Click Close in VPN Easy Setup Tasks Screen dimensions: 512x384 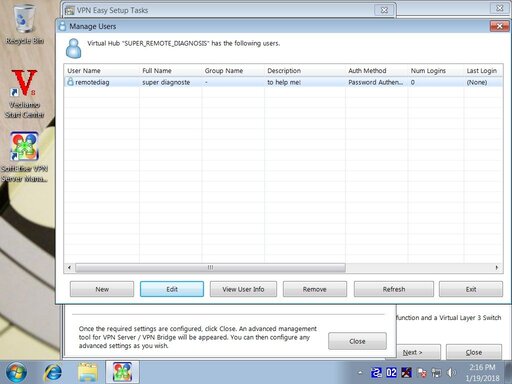pos(357,341)
